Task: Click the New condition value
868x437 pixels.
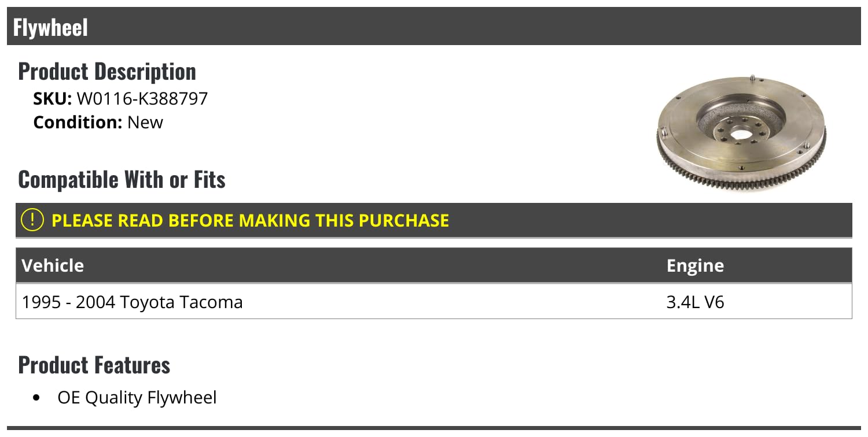Action: click(x=145, y=123)
